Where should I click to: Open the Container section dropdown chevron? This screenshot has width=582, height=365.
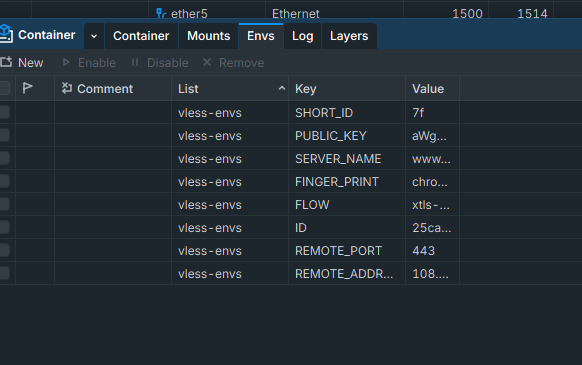click(94, 36)
